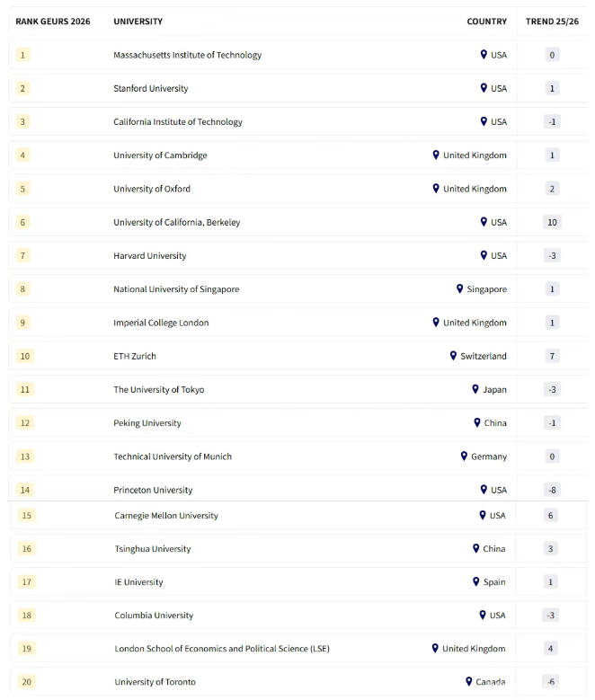595x700 pixels.
Task: Click the location pin next to Switzerland
Action: (x=454, y=356)
